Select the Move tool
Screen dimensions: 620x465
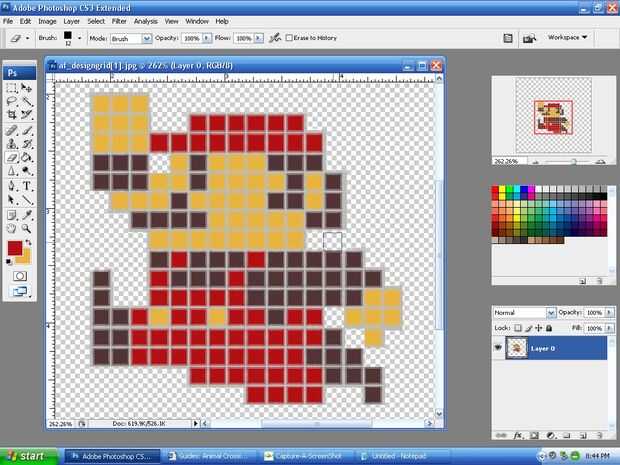click(26, 88)
